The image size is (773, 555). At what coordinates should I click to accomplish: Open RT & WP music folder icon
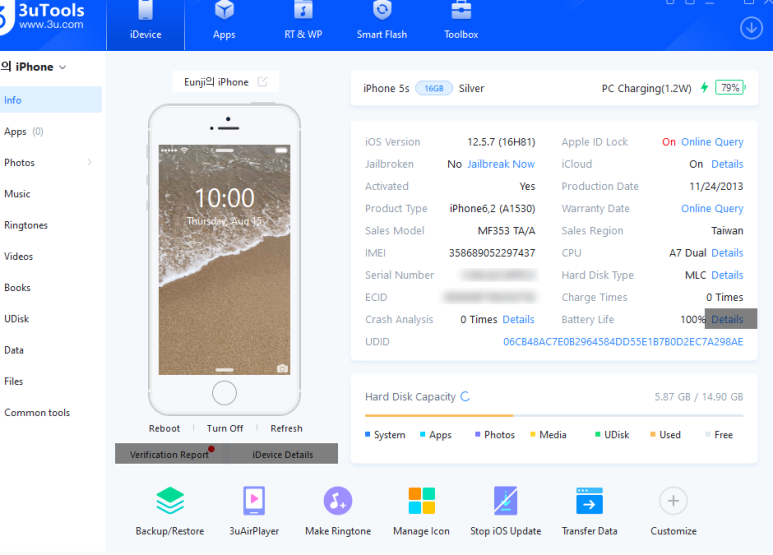(303, 11)
